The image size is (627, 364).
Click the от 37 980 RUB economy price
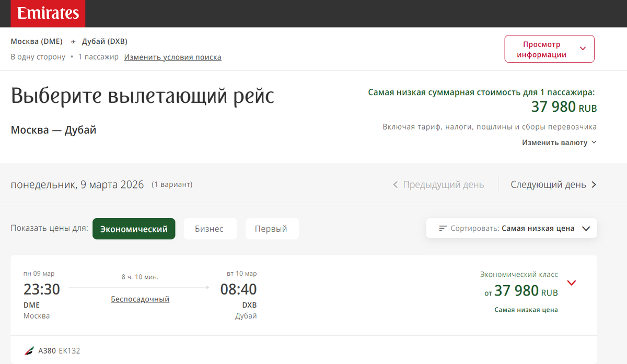tap(521, 291)
